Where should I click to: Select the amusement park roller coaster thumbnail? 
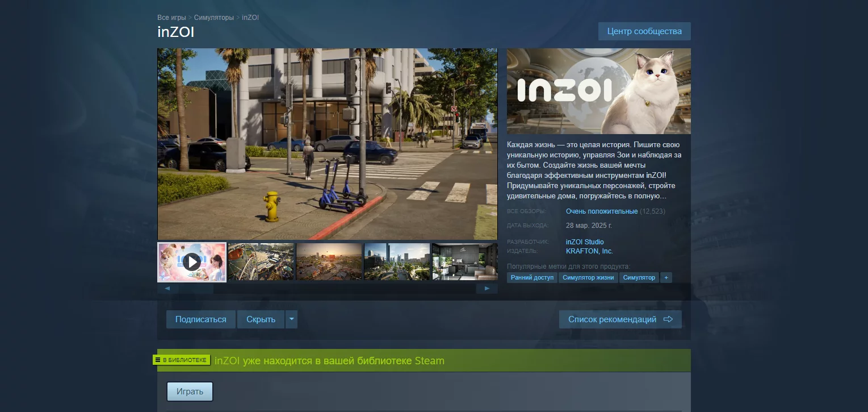[261, 262]
